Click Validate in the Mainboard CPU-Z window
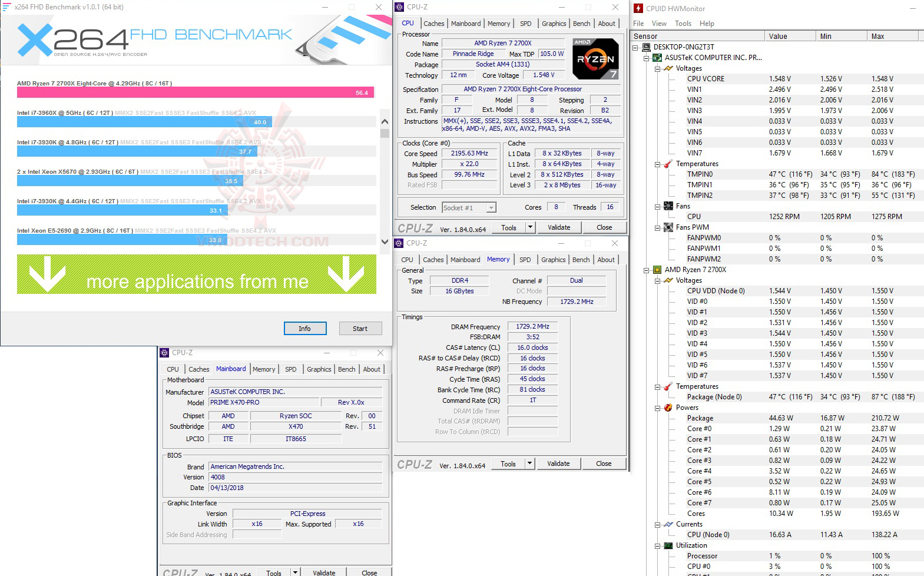This screenshot has width=924, height=576. tap(324, 572)
